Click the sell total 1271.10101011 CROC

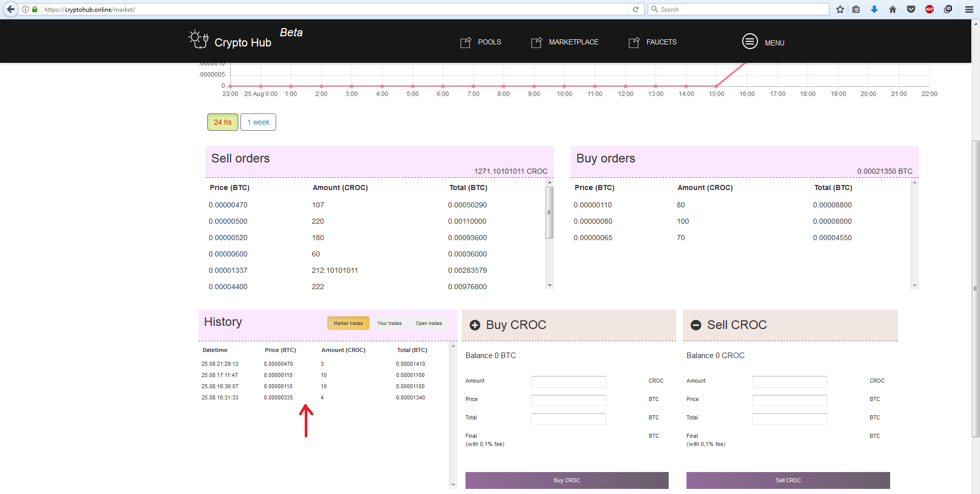coord(510,171)
